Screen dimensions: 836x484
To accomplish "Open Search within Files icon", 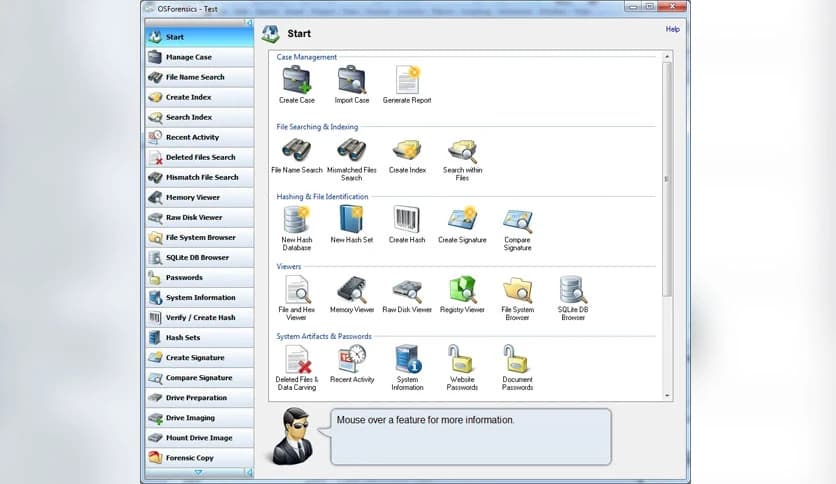I will point(462,151).
